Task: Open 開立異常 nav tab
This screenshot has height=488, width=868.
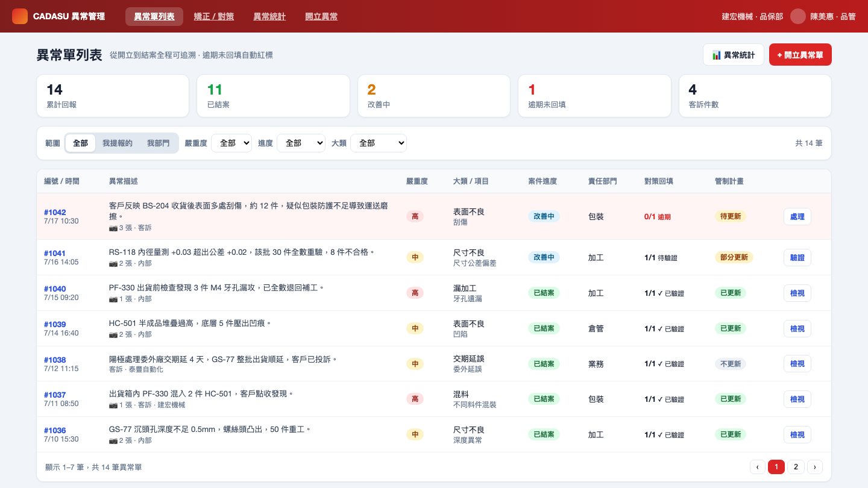Action: pyautogui.click(x=321, y=16)
